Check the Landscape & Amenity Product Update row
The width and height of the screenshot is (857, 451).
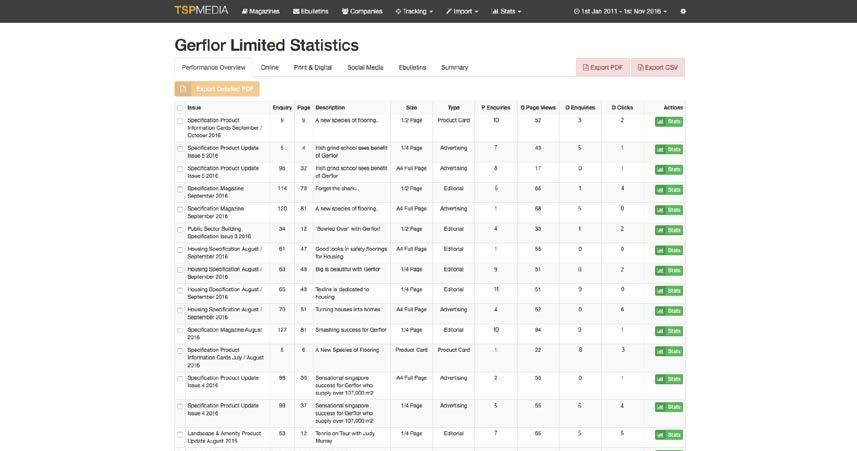tap(180, 434)
